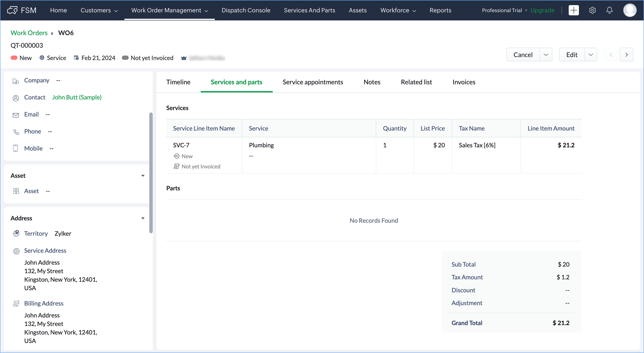Viewport: 644px width, 353px height.
Task: Open the Dispatch Console menu item
Action: pos(246,10)
